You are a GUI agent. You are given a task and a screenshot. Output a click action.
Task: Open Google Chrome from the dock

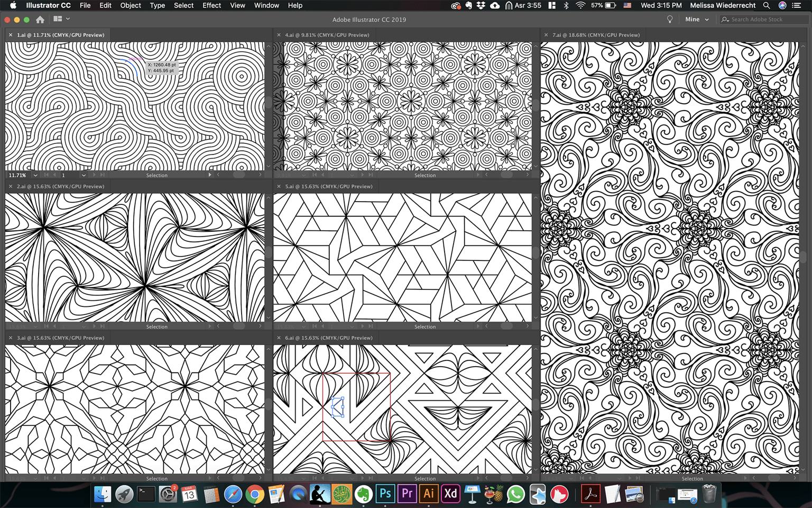[254, 494]
